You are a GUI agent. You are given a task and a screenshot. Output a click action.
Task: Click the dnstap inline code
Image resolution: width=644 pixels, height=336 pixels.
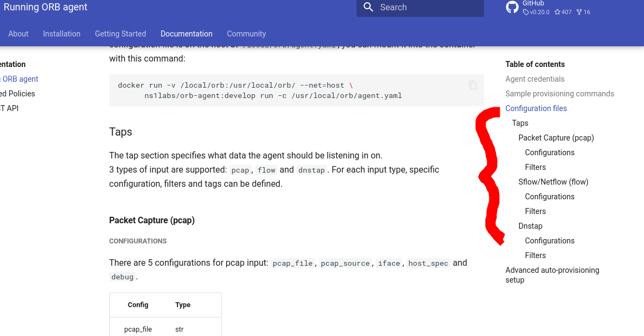point(311,170)
